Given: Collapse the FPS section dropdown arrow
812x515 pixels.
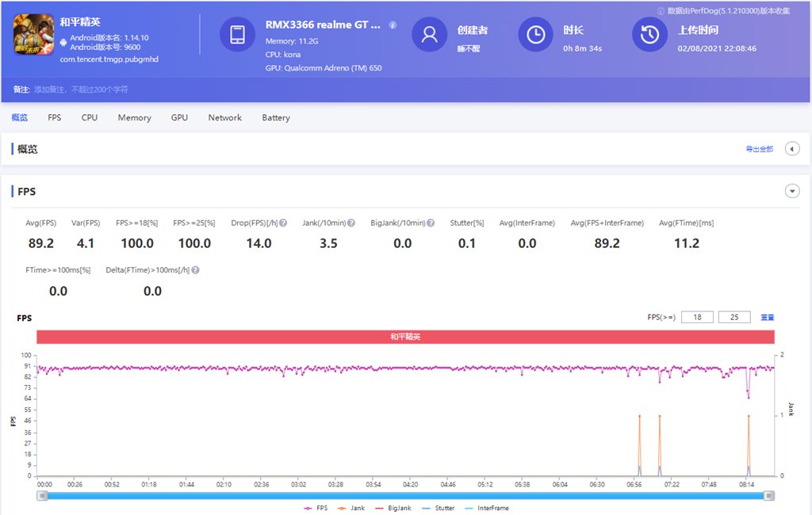Looking at the screenshot, I should (x=791, y=191).
